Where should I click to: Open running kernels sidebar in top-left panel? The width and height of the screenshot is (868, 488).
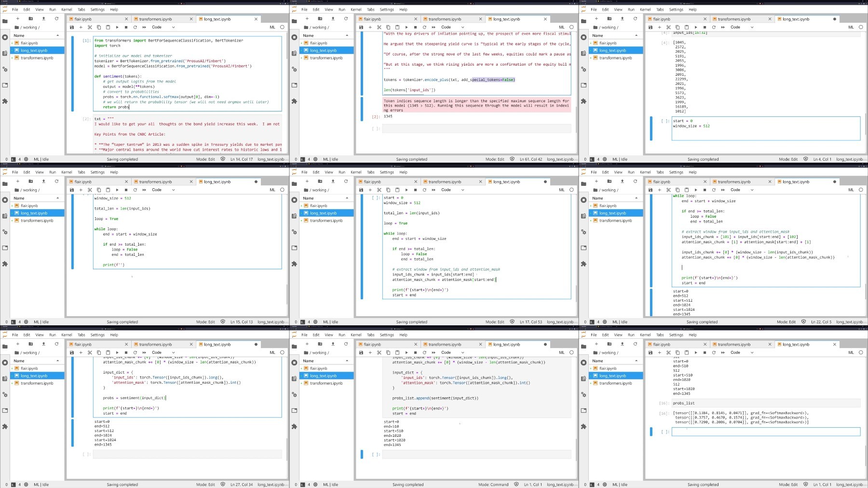click(x=5, y=37)
